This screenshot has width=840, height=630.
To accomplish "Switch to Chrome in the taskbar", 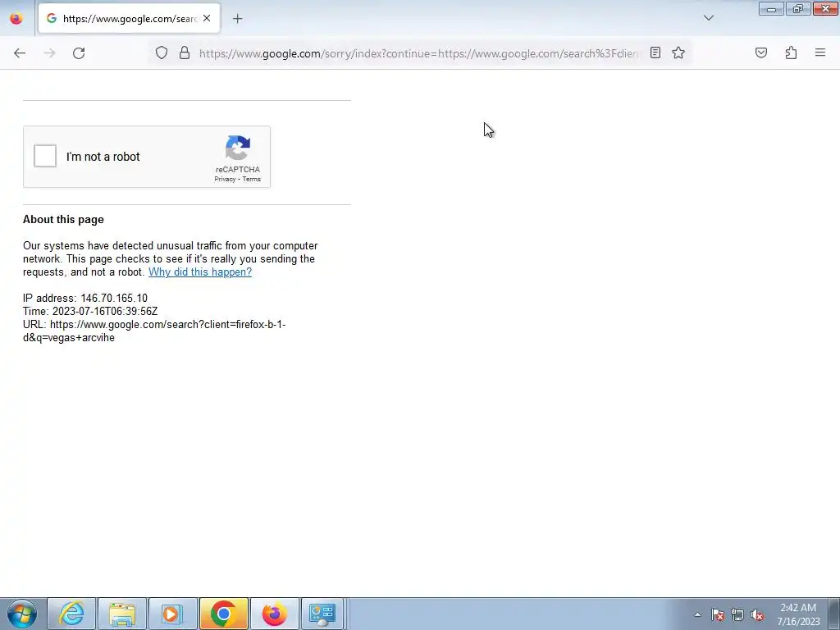I will pos(224,614).
